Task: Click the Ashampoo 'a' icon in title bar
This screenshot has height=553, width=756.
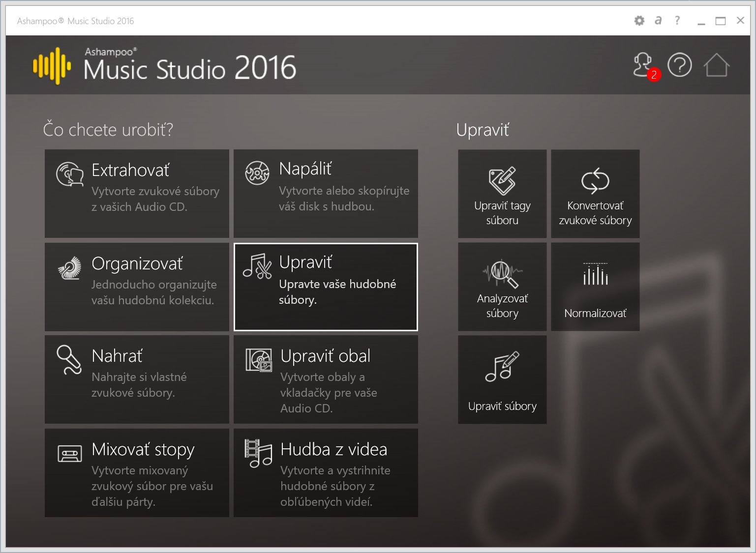Action: 658,21
